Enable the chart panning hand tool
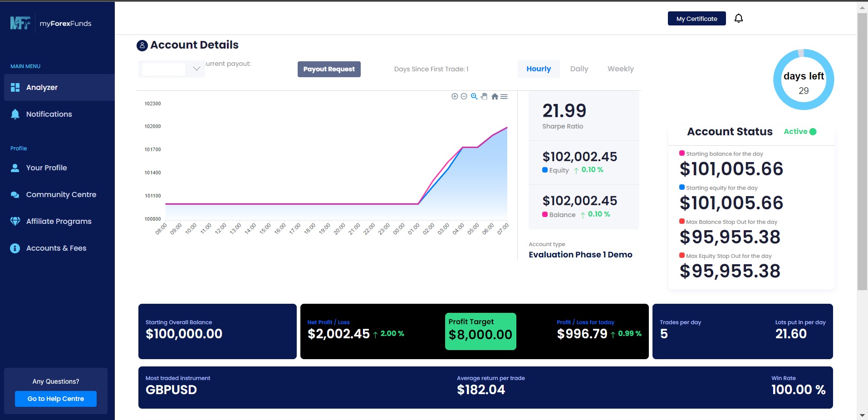 [x=484, y=96]
